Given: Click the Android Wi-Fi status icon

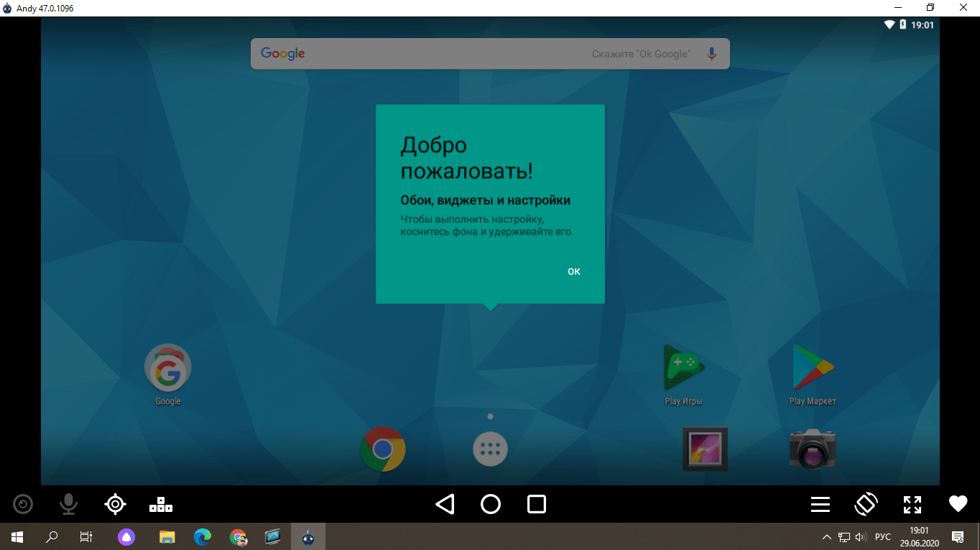Looking at the screenshot, I should (889, 25).
